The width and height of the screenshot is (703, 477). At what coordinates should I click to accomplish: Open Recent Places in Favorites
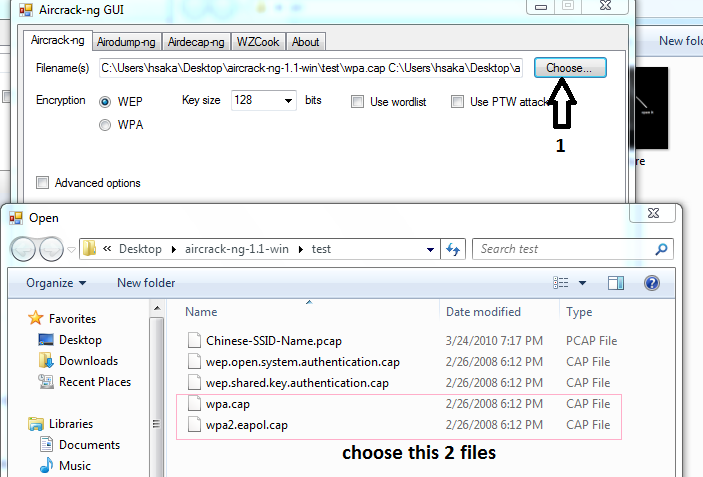pyautogui.click(x=95, y=382)
